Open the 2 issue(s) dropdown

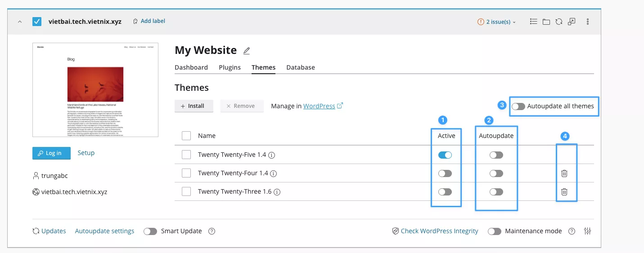tap(497, 22)
